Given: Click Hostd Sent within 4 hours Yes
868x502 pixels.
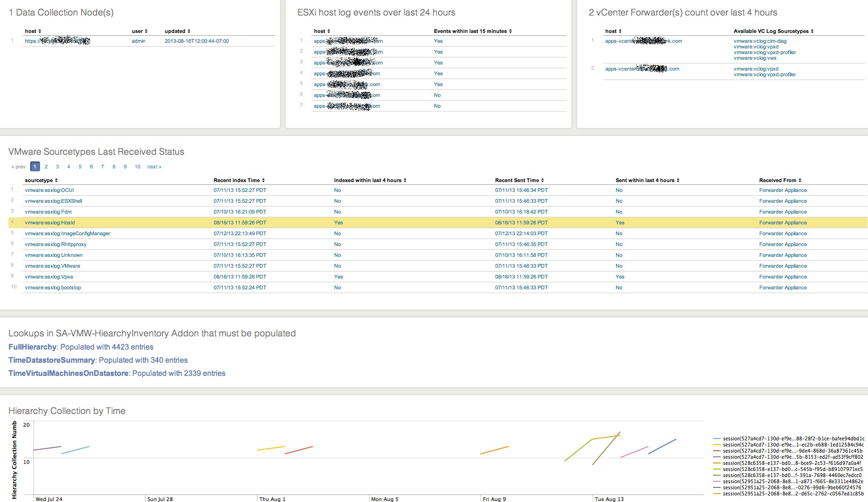Looking at the screenshot, I should 620,223.
